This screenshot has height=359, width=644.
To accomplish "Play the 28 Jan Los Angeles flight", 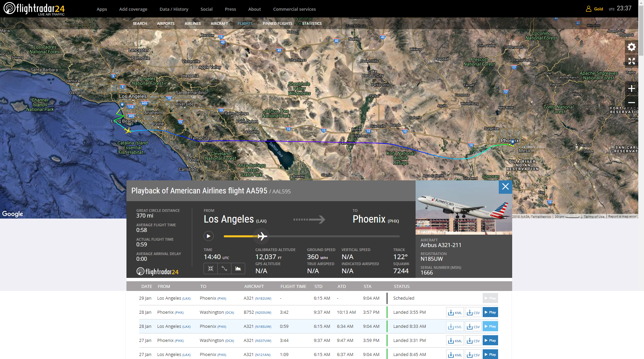I will tap(490, 326).
